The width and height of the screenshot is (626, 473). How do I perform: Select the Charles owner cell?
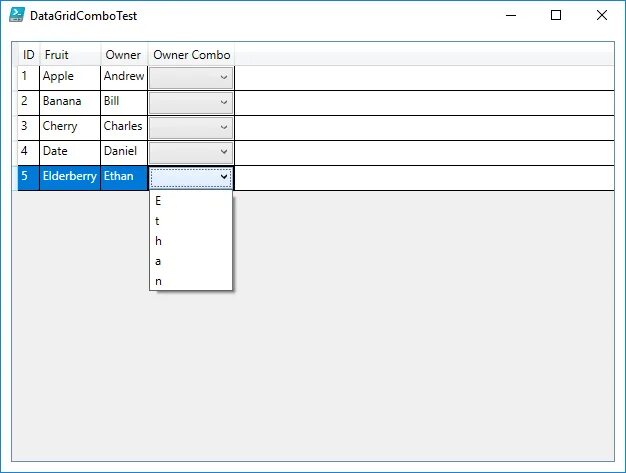[124, 128]
